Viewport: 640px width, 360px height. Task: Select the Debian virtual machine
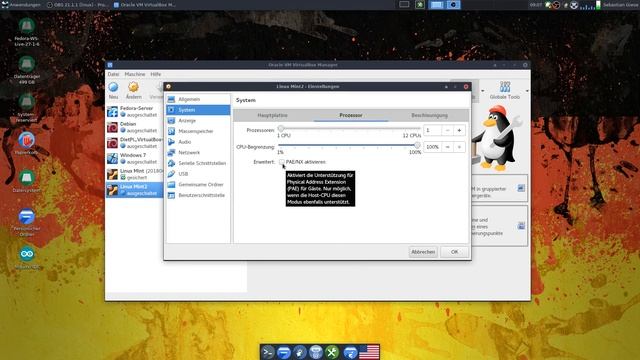coord(134,127)
